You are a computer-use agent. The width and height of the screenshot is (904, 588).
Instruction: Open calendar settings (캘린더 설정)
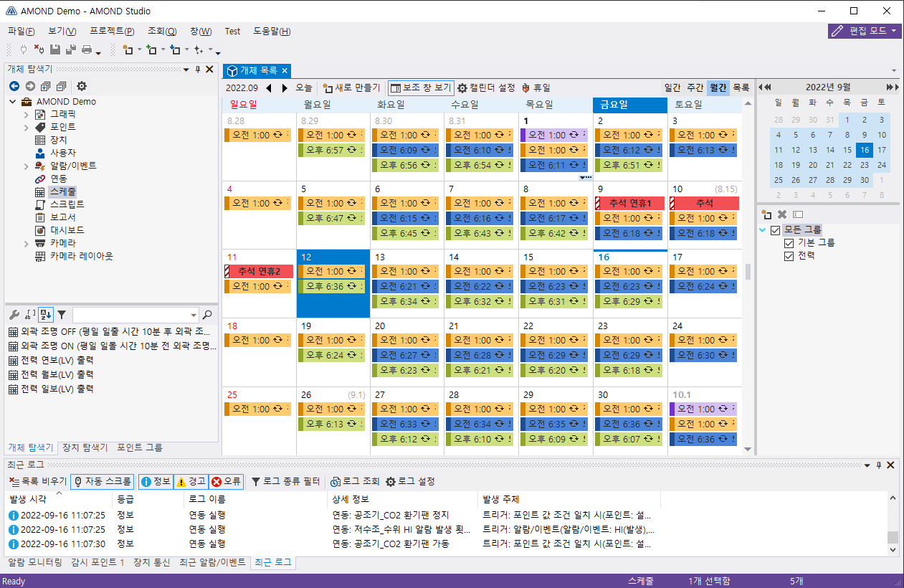tap(487, 87)
